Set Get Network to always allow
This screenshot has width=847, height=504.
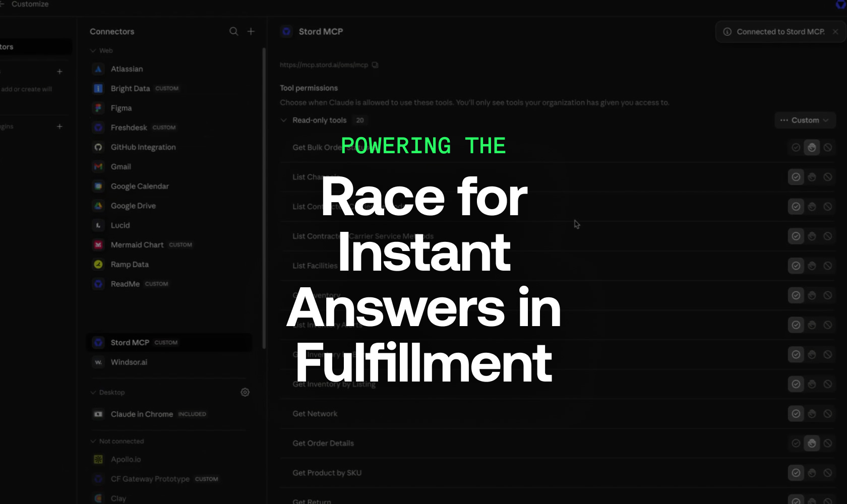[796, 414]
